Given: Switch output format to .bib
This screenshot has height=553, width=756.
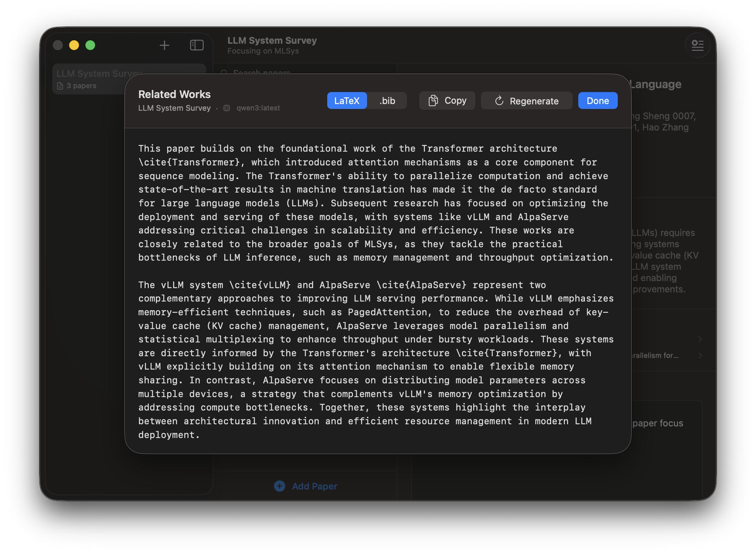Looking at the screenshot, I should (x=387, y=101).
